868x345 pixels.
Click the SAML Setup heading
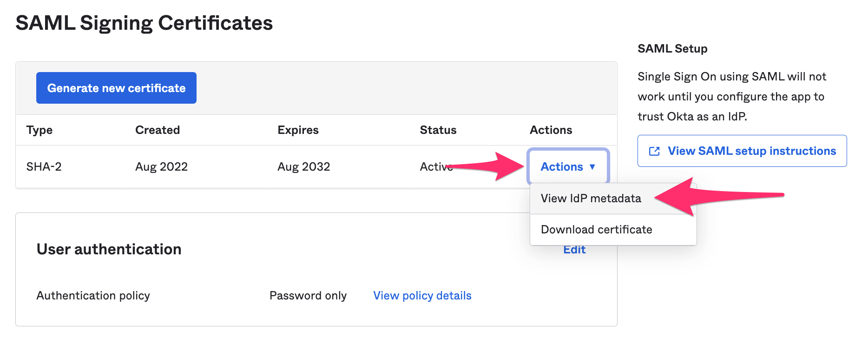pyautogui.click(x=672, y=48)
